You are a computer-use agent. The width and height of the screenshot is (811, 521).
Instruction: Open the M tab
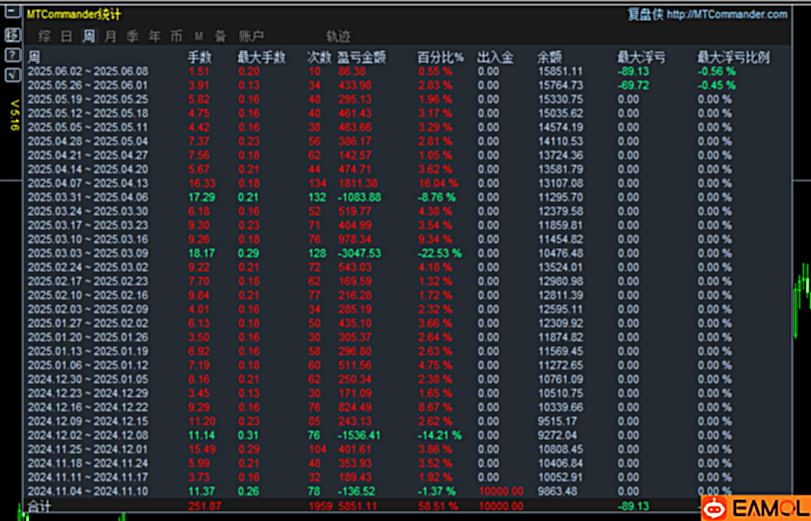[x=199, y=37]
